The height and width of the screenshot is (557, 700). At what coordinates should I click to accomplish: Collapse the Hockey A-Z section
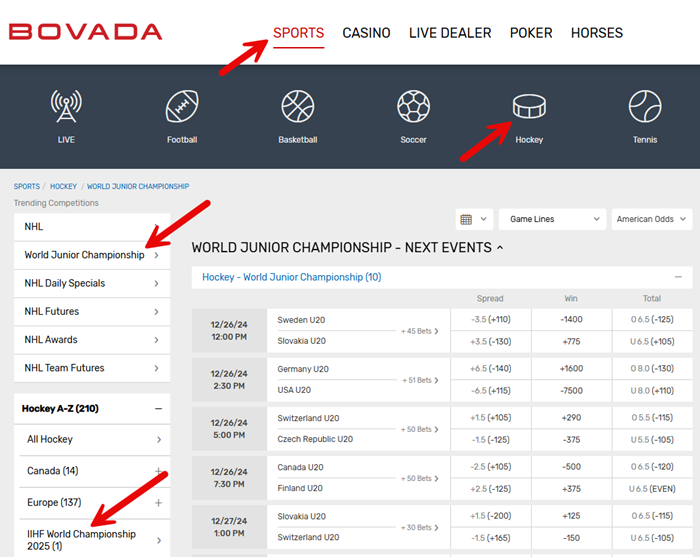157,409
